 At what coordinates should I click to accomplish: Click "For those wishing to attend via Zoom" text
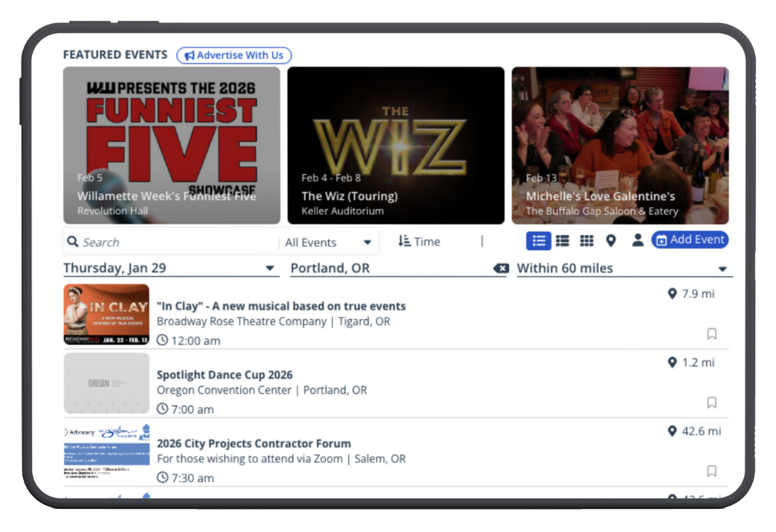tap(249, 459)
